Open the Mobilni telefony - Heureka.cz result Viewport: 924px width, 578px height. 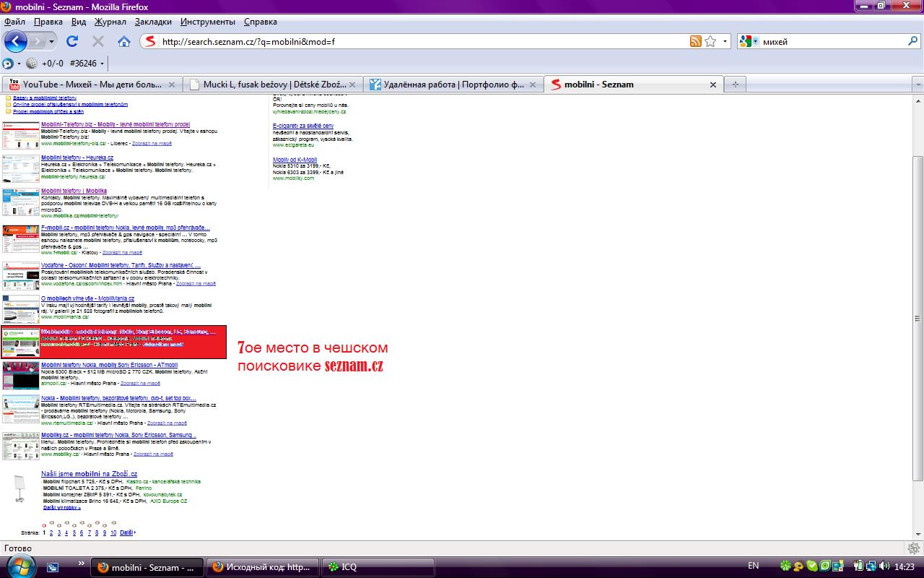click(77, 158)
